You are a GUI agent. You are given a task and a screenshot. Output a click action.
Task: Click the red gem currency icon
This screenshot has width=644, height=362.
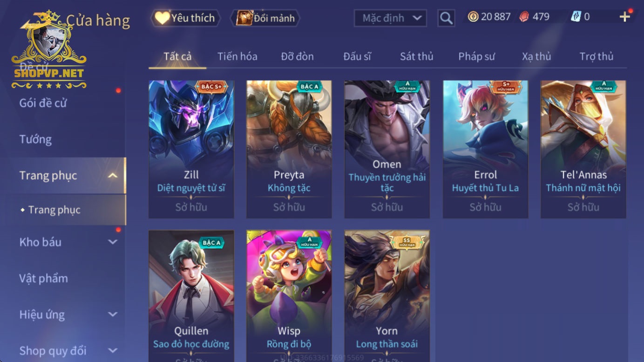pyautogui.click(x=524, y=17)
